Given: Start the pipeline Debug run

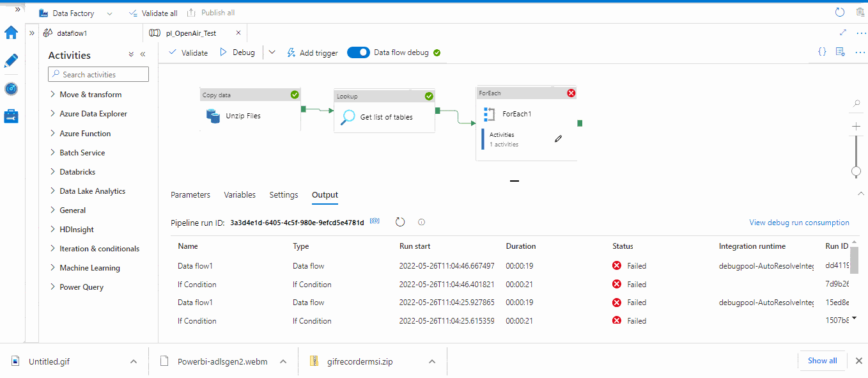Looking at the screenshot, I should click(237, 52).
